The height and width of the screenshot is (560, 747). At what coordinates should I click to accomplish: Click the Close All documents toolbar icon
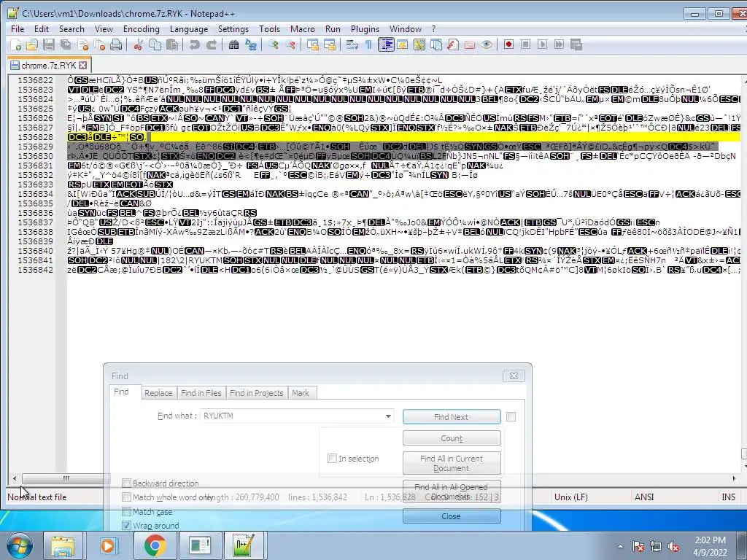coord(99,44)
